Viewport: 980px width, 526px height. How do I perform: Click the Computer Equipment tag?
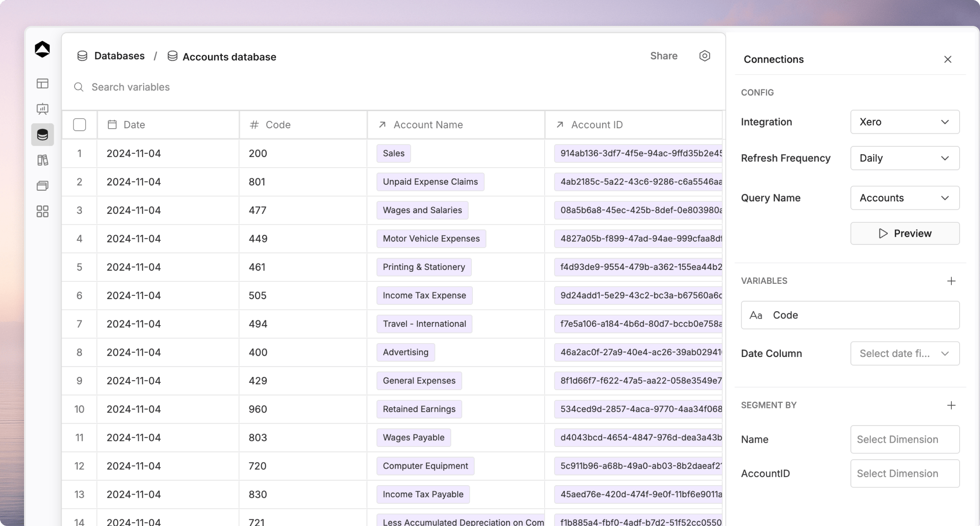(x=425, y=466)
